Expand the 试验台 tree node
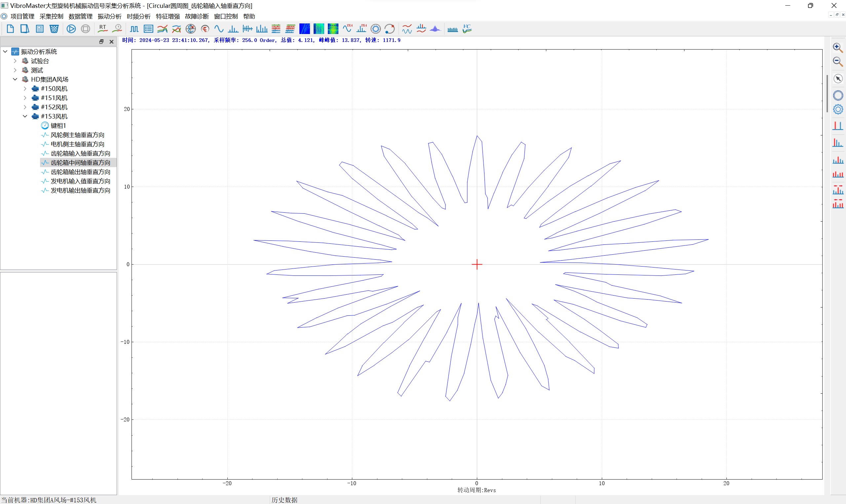This screenshot has width=846, height=504. pos(15,61)
